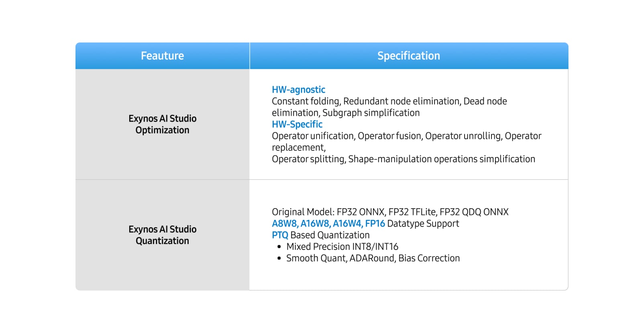The height and width of the screenshot is (333, 644).
Task: Click the blue "PTQ" text
Action: tap(280, 235)
